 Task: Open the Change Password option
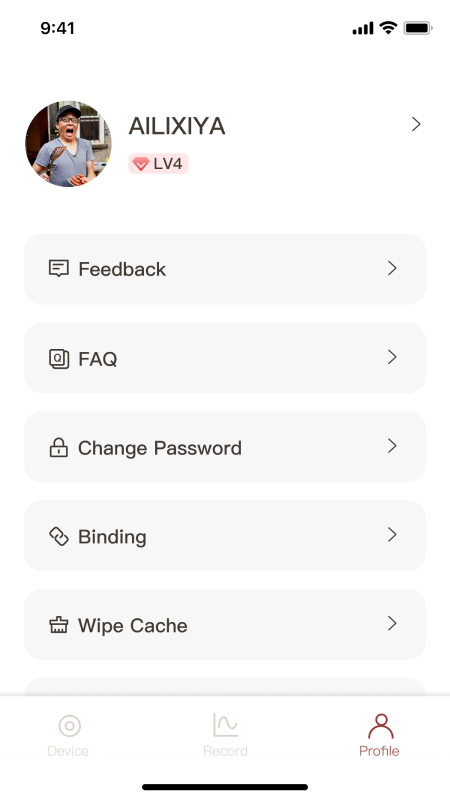(x=225, y=447)
